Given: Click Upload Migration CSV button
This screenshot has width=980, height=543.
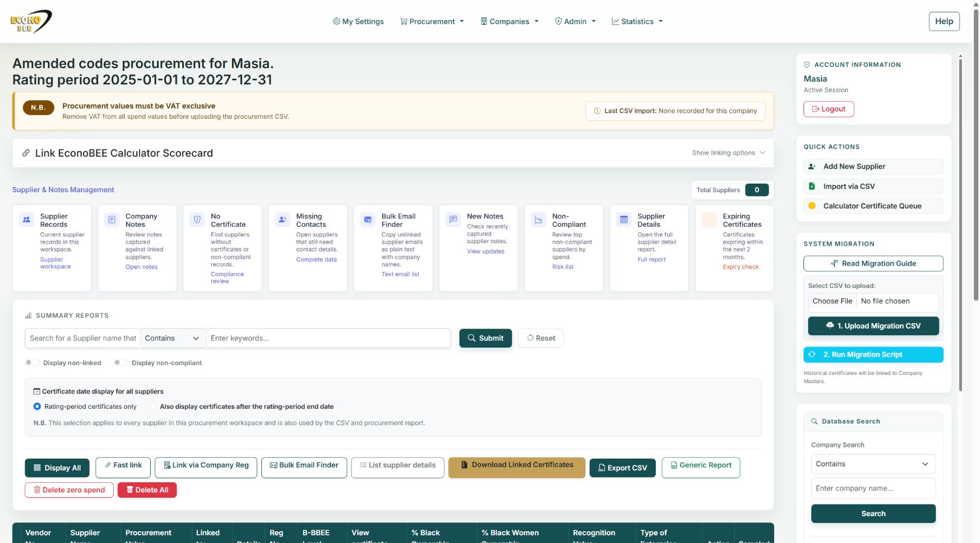Looking at the screenshot, I should [873, 326].
